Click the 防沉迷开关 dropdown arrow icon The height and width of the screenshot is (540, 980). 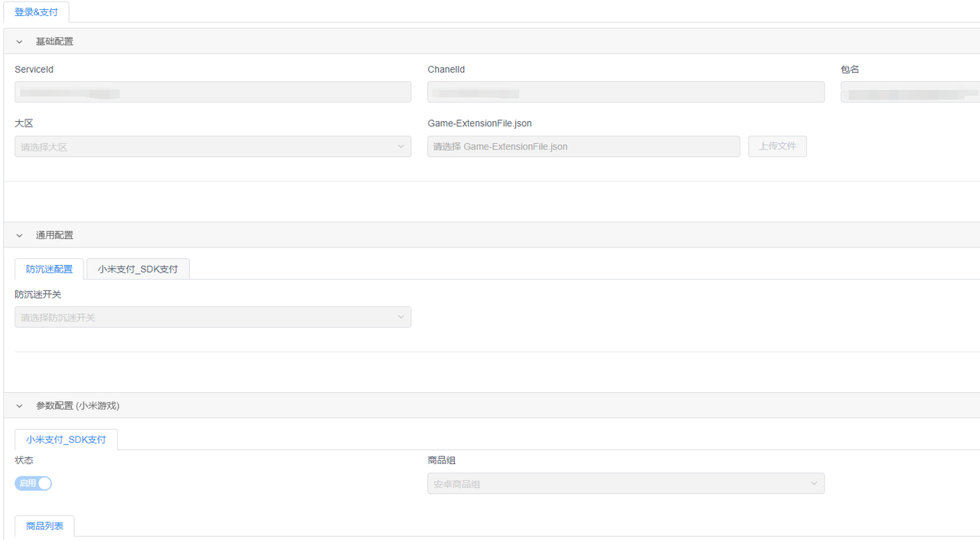point(400,317)
